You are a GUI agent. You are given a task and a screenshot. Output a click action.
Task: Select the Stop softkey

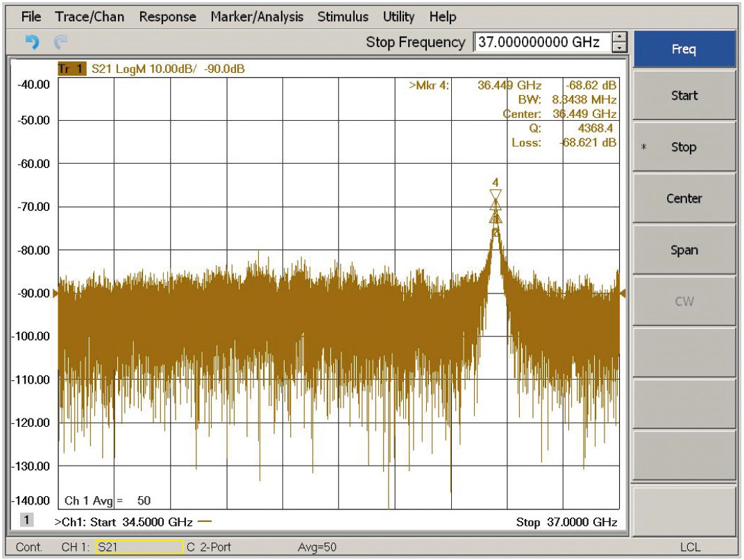tap(684, 147)
